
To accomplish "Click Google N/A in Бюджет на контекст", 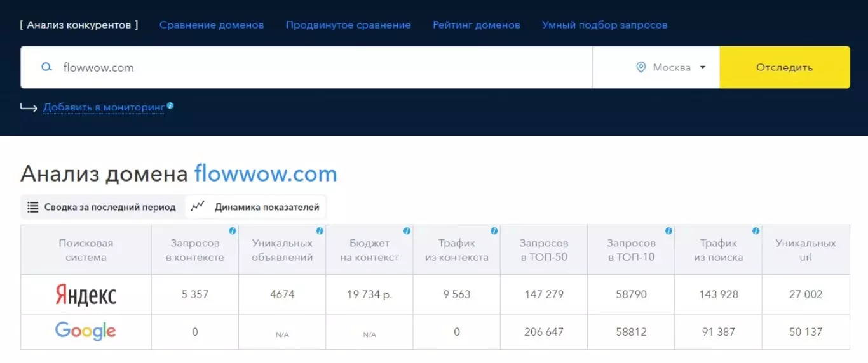I will coord(369,334).
